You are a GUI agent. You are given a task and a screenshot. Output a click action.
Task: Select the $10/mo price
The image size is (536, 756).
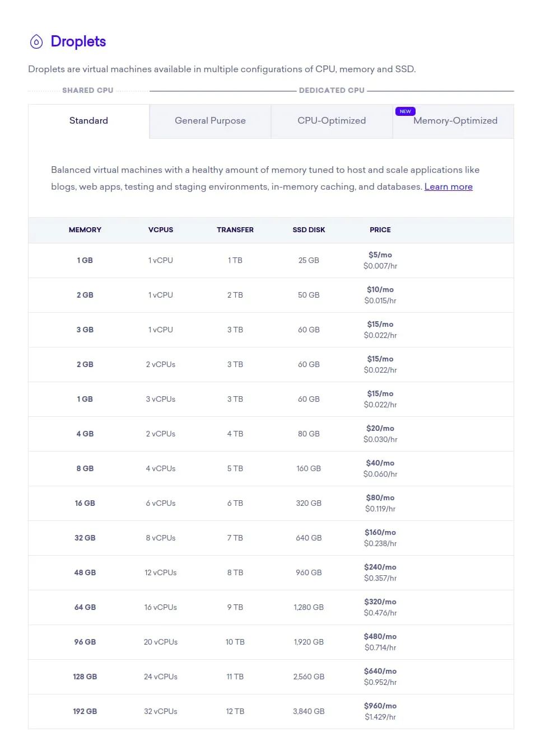[380, 290]
